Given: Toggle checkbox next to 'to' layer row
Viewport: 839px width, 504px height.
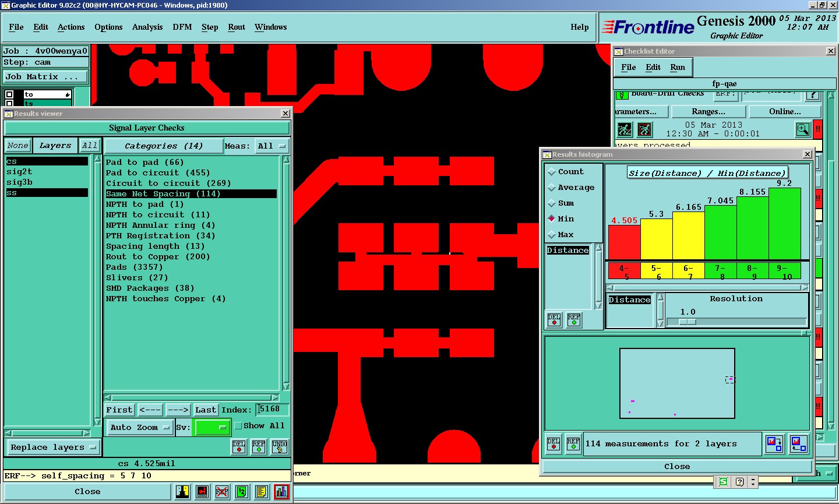Looking at the screenshot, I should (x=9, y=94).
